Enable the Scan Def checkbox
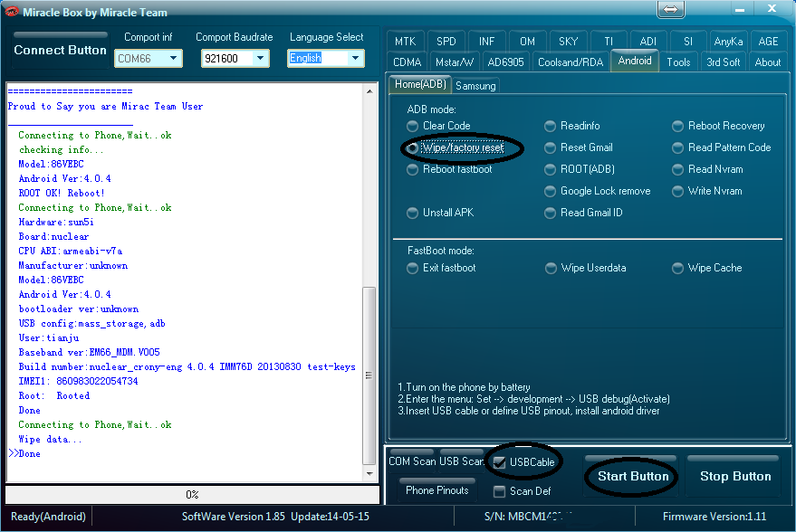 [522, 491]
